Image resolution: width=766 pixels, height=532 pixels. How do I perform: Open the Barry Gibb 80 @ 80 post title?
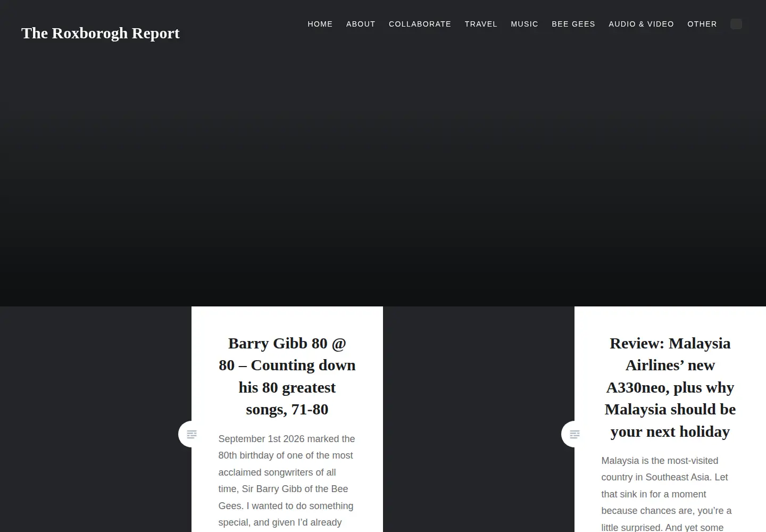[287, 376]
